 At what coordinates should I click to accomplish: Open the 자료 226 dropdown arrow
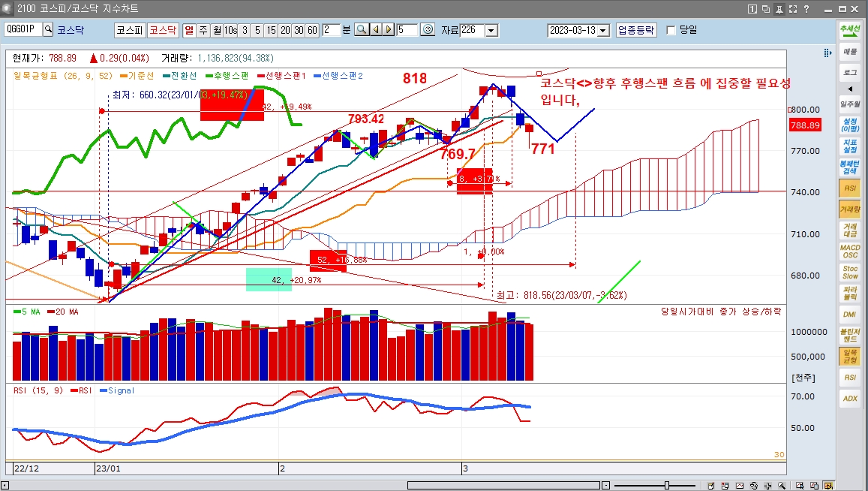(x=491, y=31)
